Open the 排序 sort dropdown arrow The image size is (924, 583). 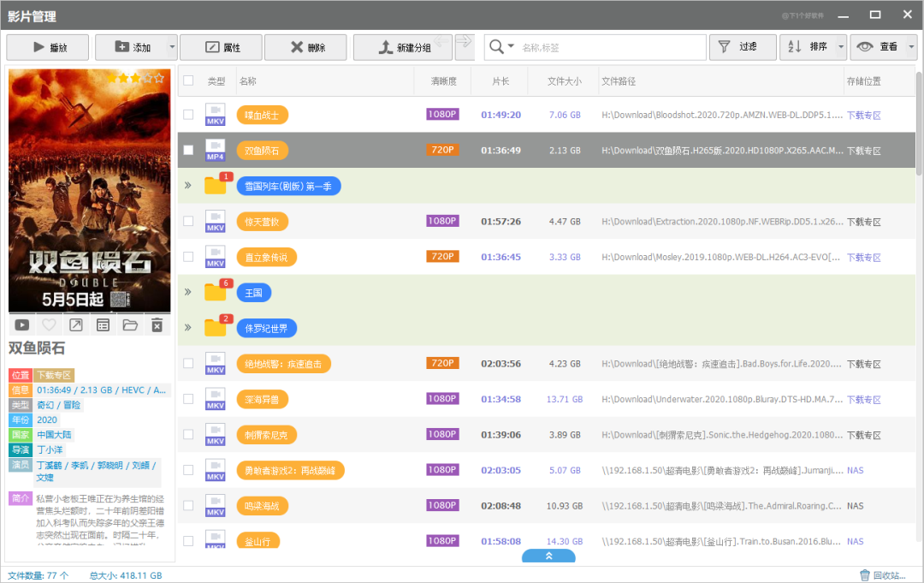(x=841, y=47)
